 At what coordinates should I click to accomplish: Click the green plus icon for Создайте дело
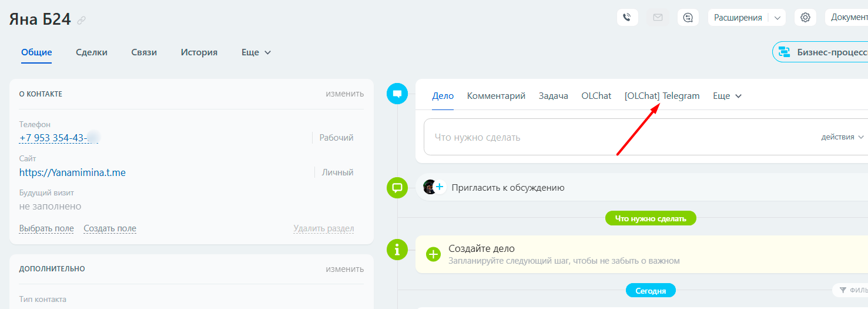433,254
